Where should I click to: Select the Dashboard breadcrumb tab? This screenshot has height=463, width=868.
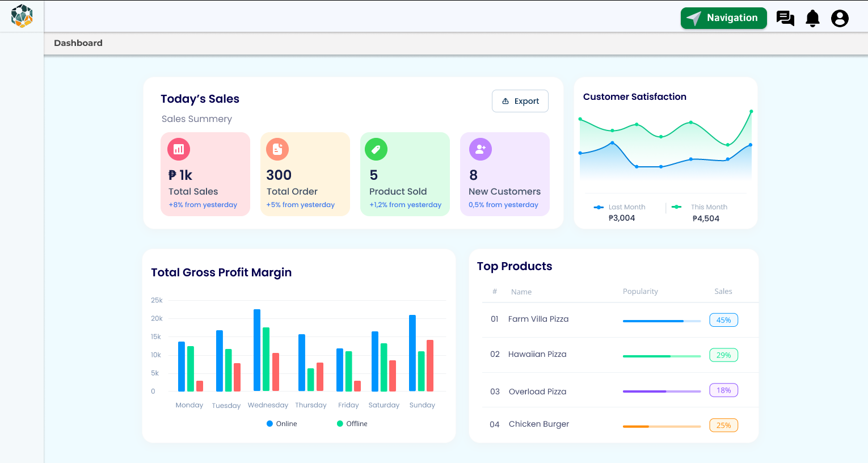(78, 43)
